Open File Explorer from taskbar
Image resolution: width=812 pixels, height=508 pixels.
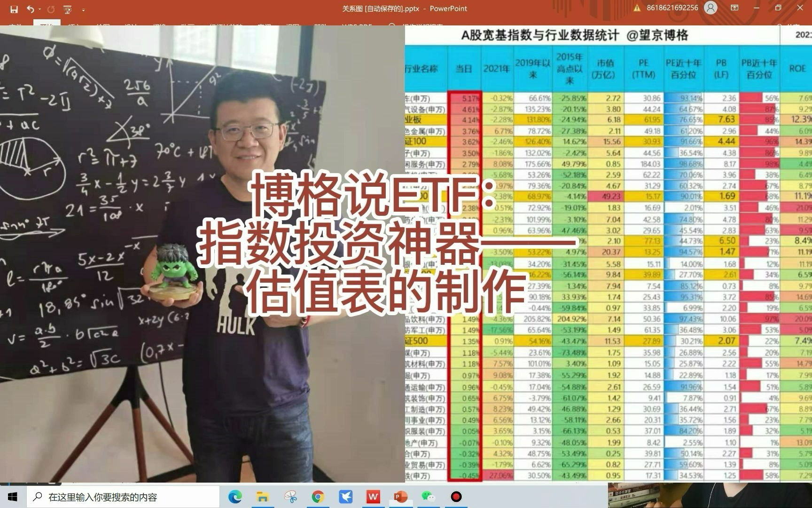pos(262,497)
